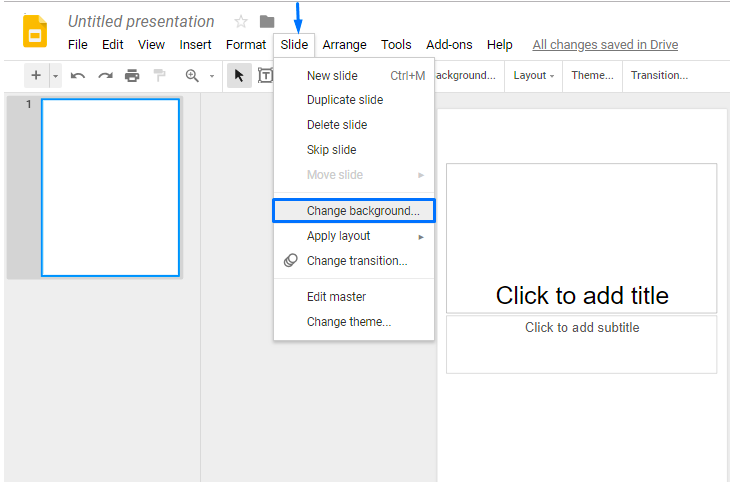
Task: Click the add new slide plus button
Action: 36,76
